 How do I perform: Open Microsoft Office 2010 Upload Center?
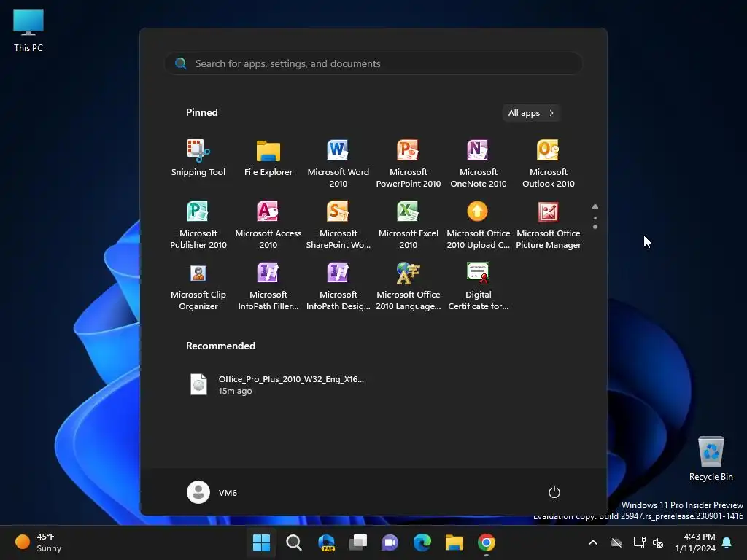(x=479, y=225)
